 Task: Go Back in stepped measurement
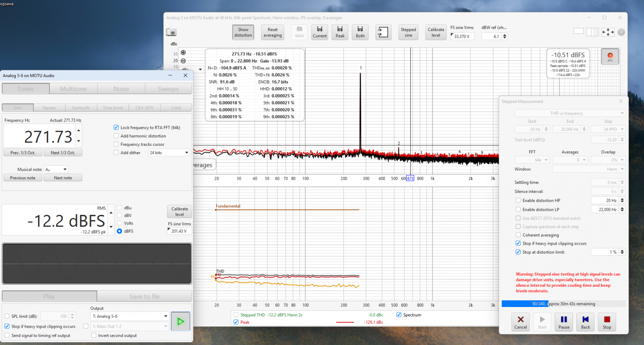click(585, 322)
